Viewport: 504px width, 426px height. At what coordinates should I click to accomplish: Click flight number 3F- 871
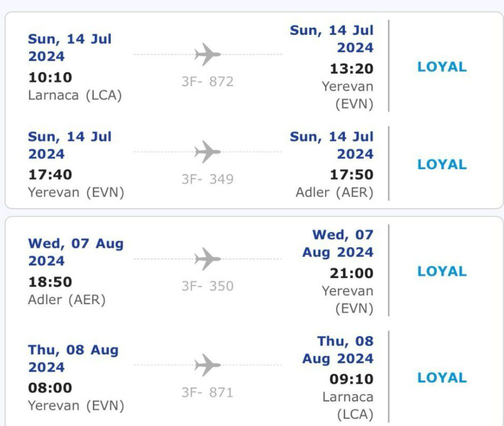[x=207, y=392]
